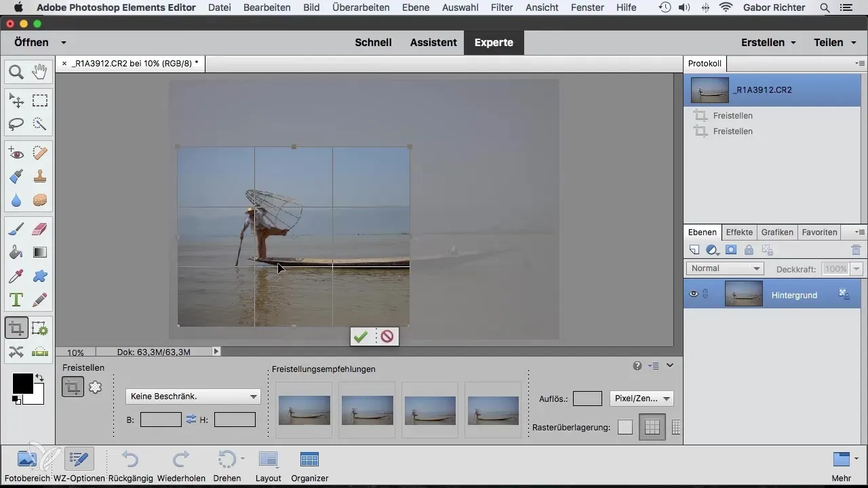Collapse the tool options panel chevron
Viewport: 868px width, 488px height.
click(670, 365)
